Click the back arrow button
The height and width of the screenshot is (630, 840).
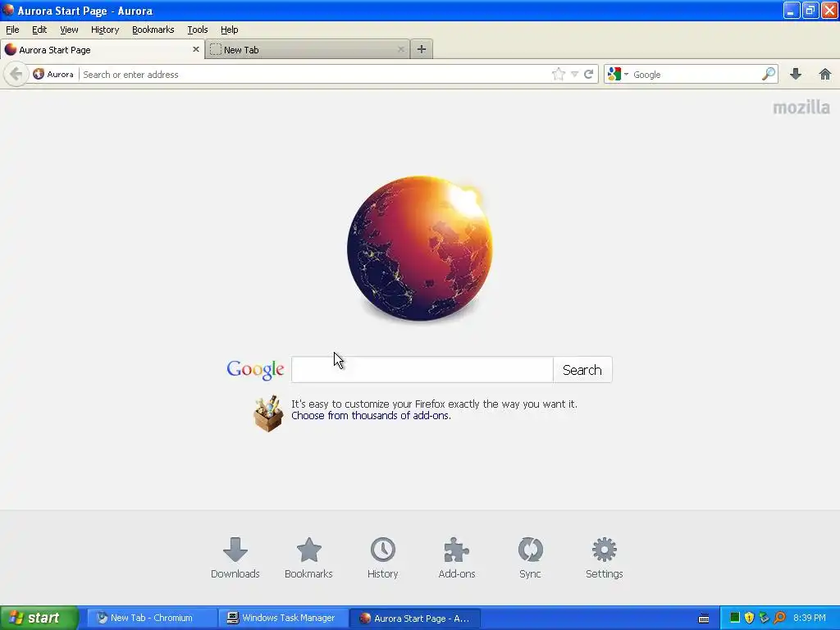pos(16,74)
